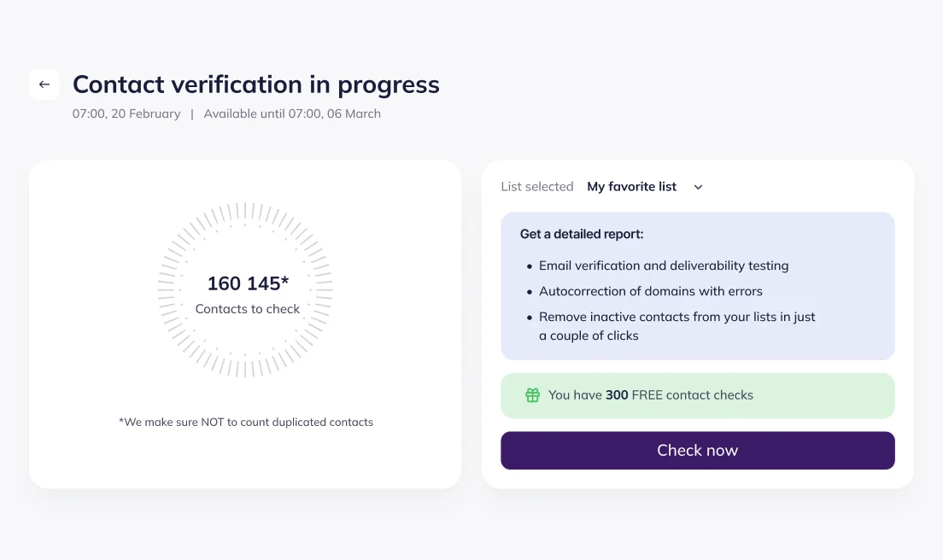Click the My favorite list text
The height and width of the screenshot is (560, 943).
coord(631,186)
